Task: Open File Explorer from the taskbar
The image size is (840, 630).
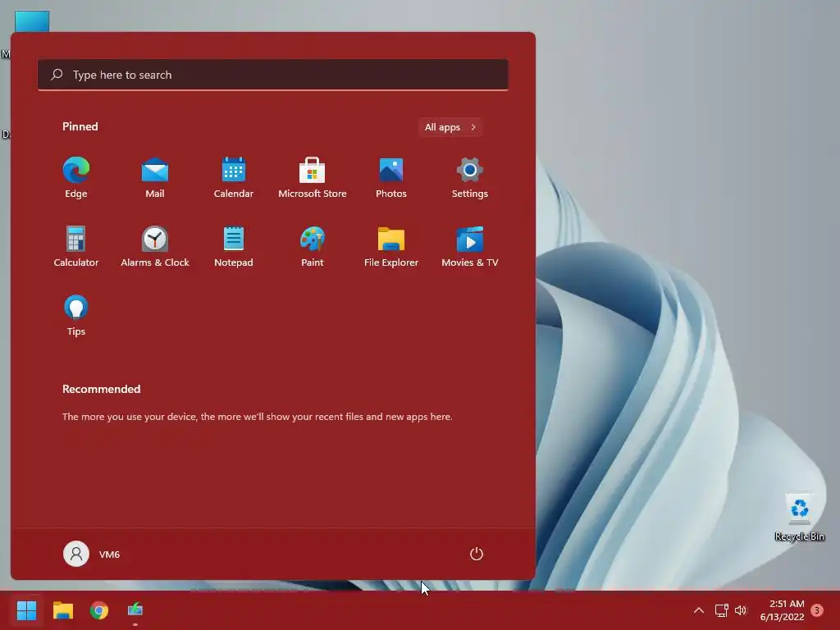Action: [62, 610]
